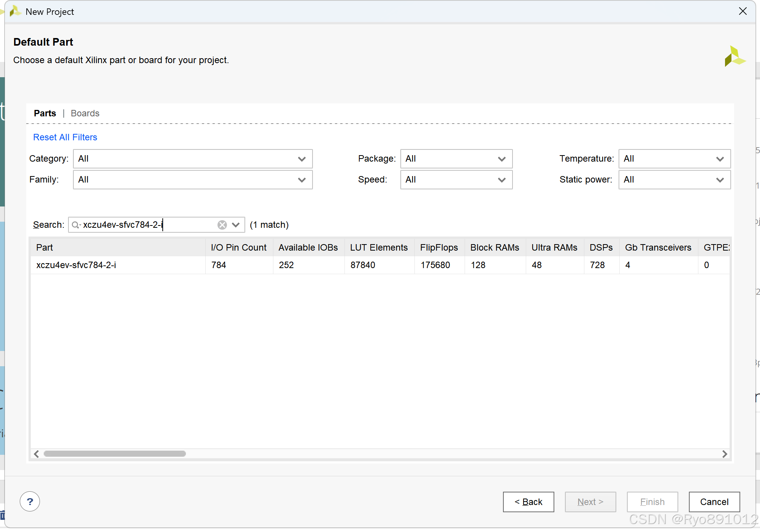Clear the search field text
760x532 pixels.
click(x=222, y=225)
